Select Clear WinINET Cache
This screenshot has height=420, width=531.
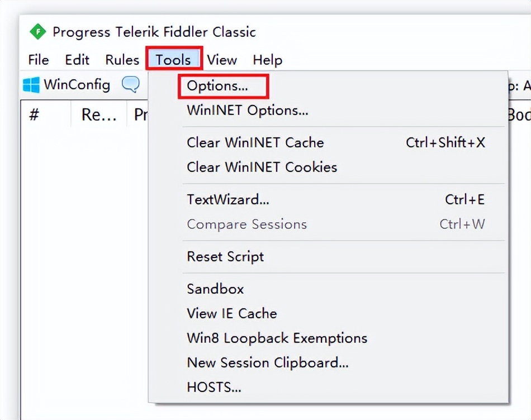click(x=255, y=142)
